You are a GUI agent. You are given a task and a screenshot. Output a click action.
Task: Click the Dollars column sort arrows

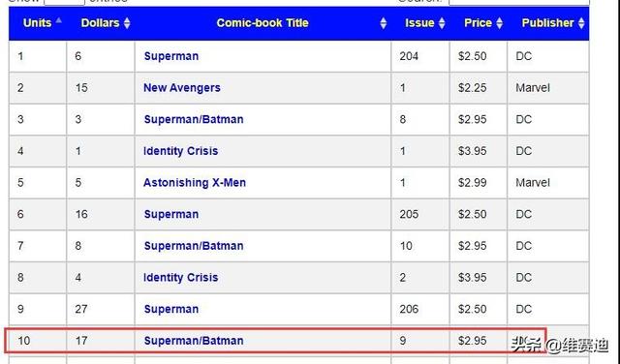(127, 23)
